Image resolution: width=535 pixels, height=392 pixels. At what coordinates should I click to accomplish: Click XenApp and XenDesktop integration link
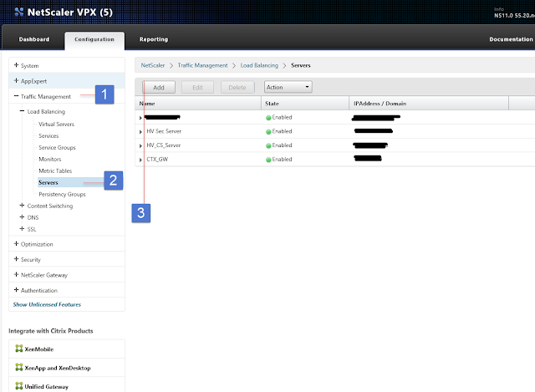pos(58,368)
